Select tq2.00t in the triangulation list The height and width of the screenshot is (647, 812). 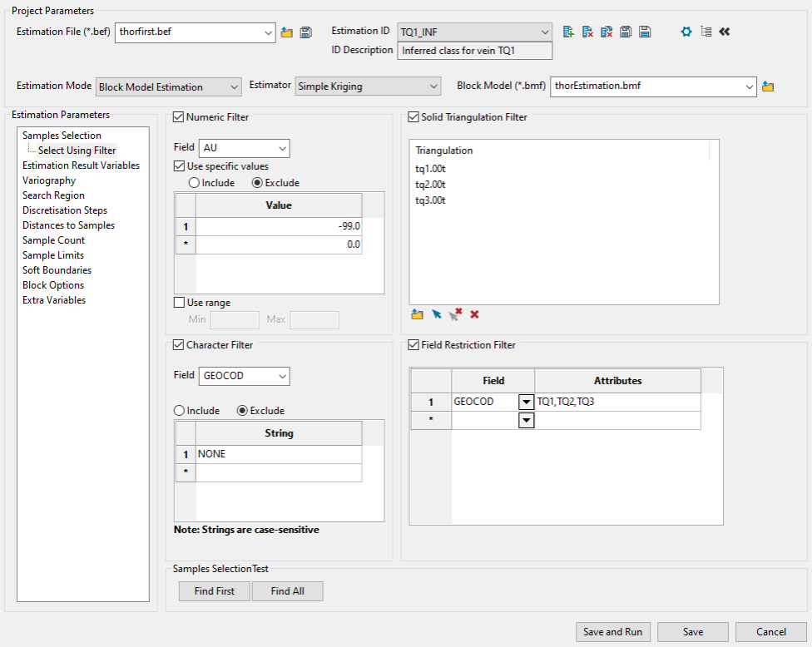432,185
